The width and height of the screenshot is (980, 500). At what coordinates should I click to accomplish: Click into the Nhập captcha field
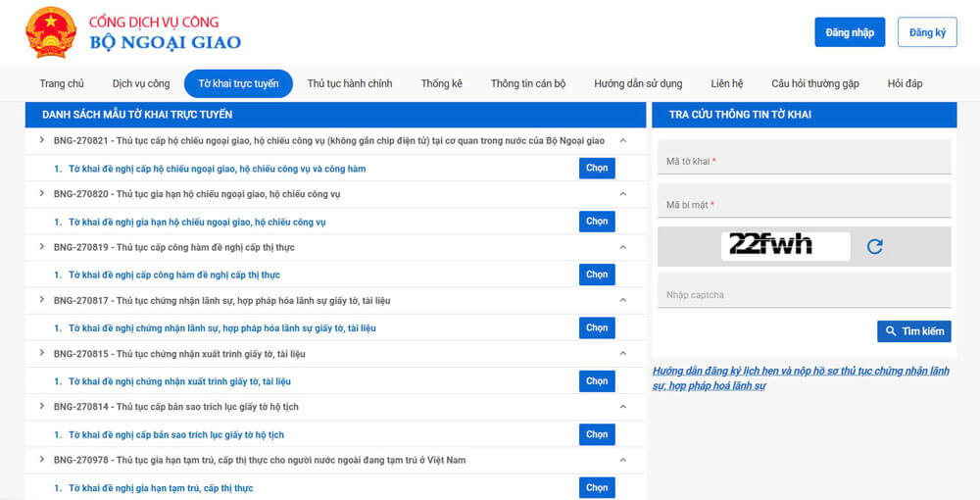click(804, 294)
